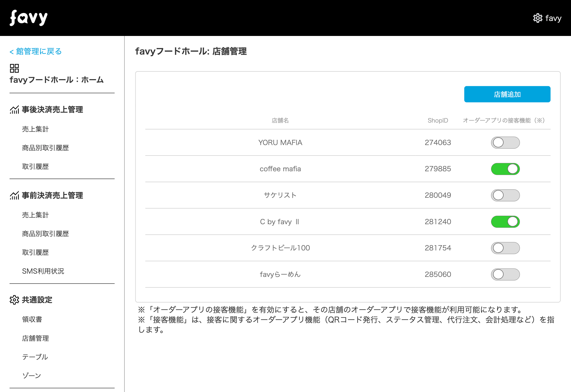Click the 店舗追加 button

pyautogui.click(x=507, y=94)
